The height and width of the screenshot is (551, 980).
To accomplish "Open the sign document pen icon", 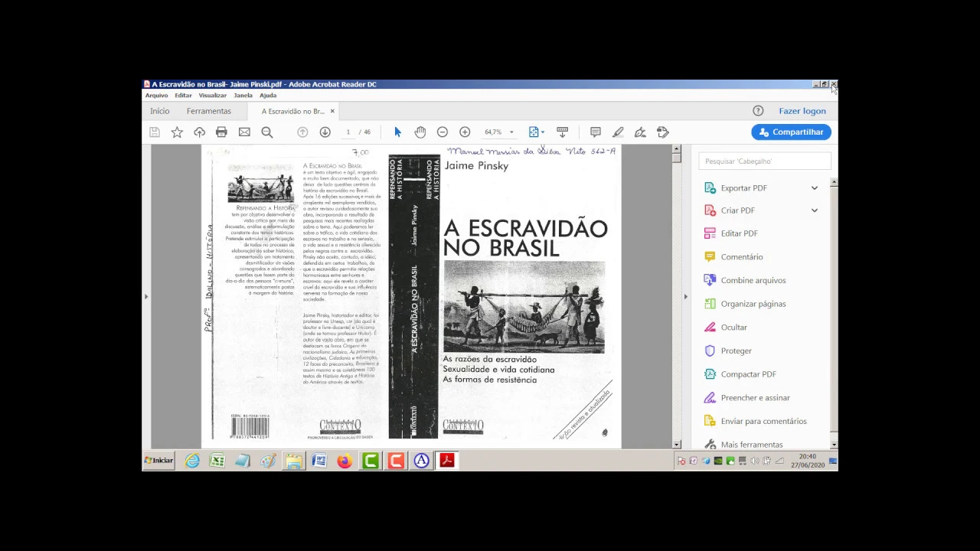I will [x=640, y=132].
